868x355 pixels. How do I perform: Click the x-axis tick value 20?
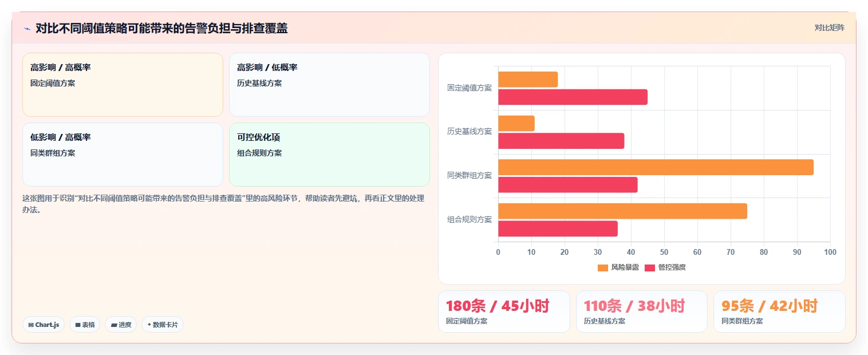(x=565, y=253)
